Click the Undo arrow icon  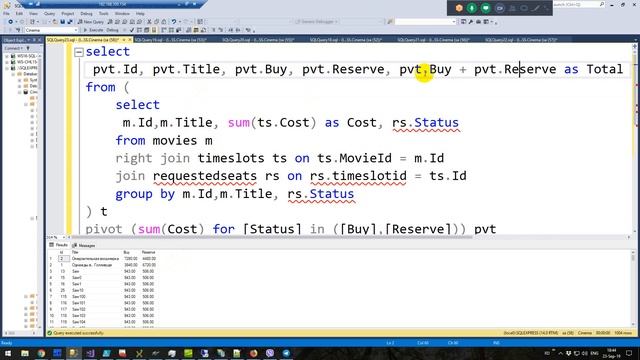[174, 22]
